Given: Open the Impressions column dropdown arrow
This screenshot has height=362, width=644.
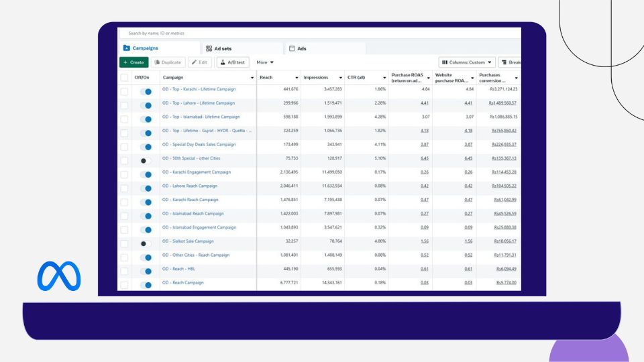Looking at the screenshot, I should coord(340,78).
